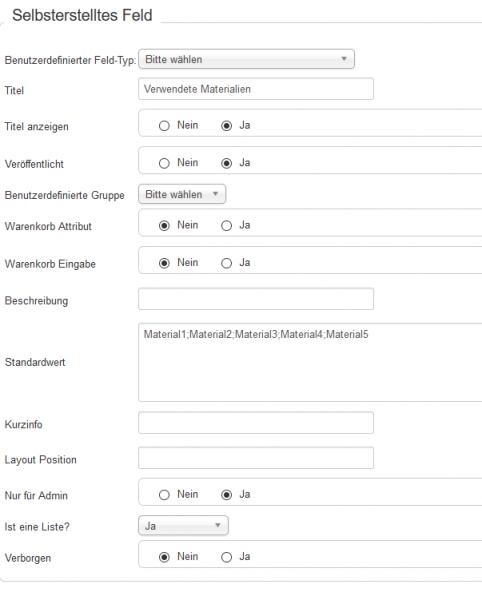
Task: Open the Ist eine Liste dropdown
Action: click(184, 525)
